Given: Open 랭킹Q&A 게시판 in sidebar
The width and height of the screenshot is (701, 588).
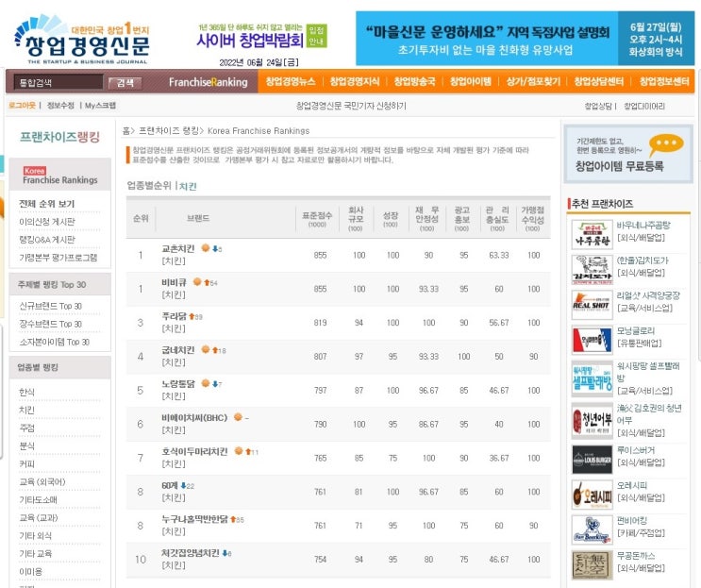Looking at the screenshot, I should (47, 240).
